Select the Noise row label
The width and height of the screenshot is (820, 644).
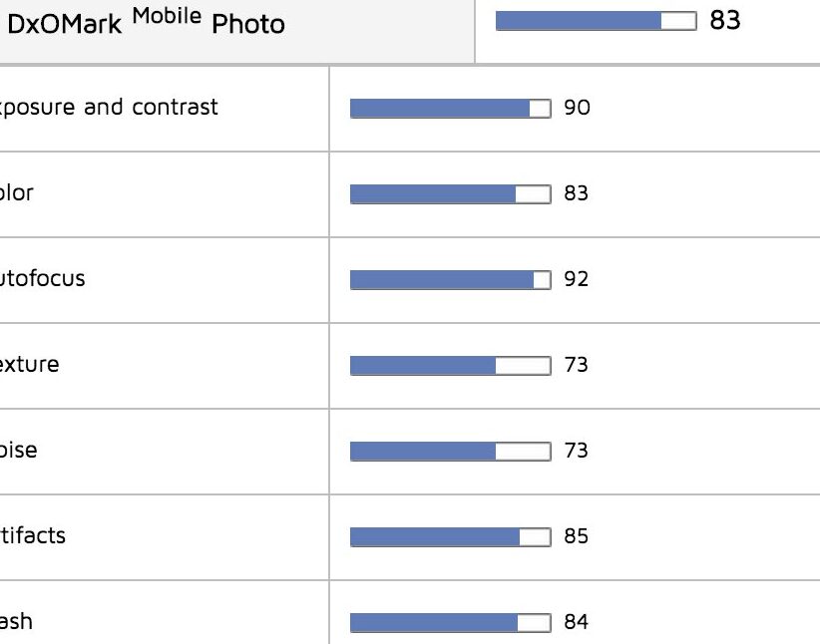(x=18, y=450)
